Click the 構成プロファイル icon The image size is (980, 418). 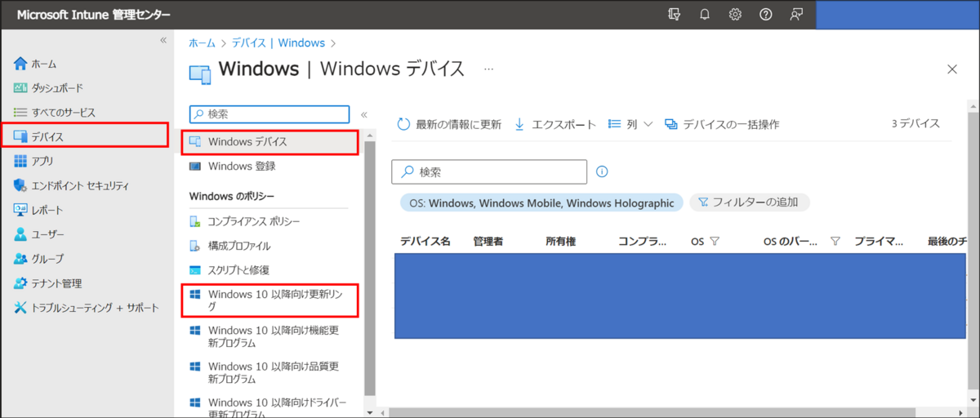(194, 246)
